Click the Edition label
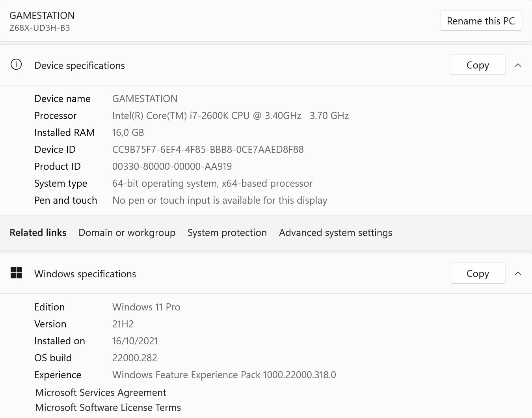Image resolution: width=532 pixels, height=418 pixels. (x=49, y=307)
